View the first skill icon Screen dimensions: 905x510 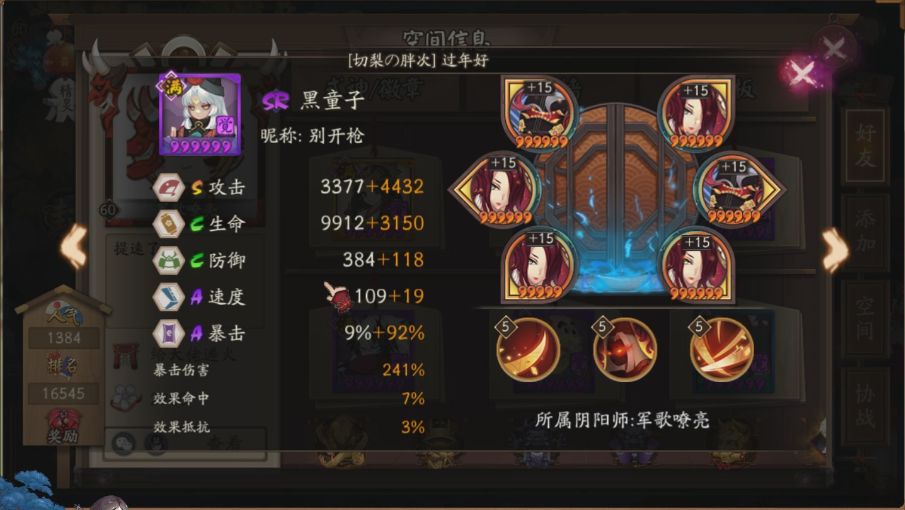tap(528, 348)
